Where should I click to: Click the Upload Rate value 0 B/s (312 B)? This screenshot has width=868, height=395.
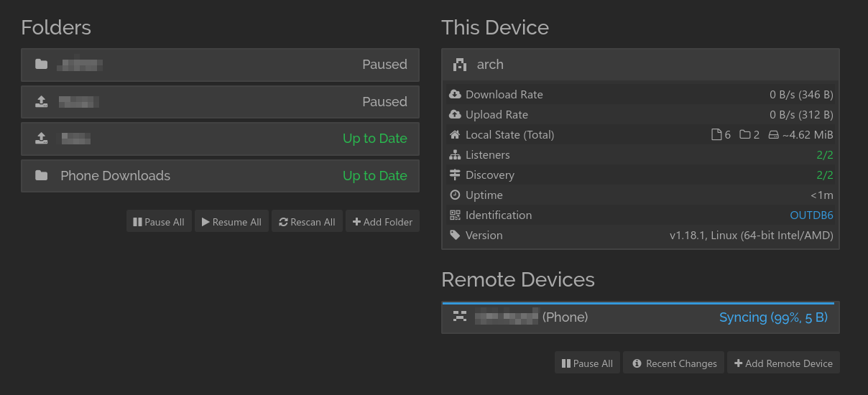tap(801, 115)
